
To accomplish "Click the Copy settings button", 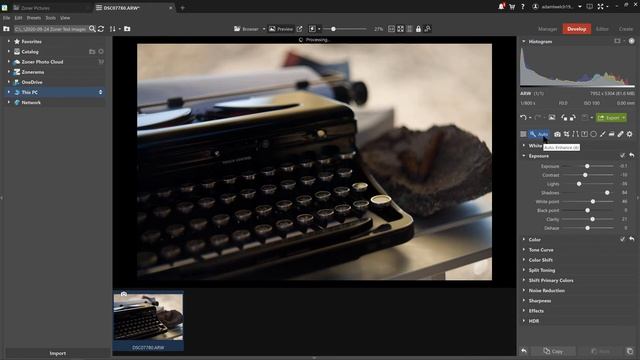I will coord(553,351).
